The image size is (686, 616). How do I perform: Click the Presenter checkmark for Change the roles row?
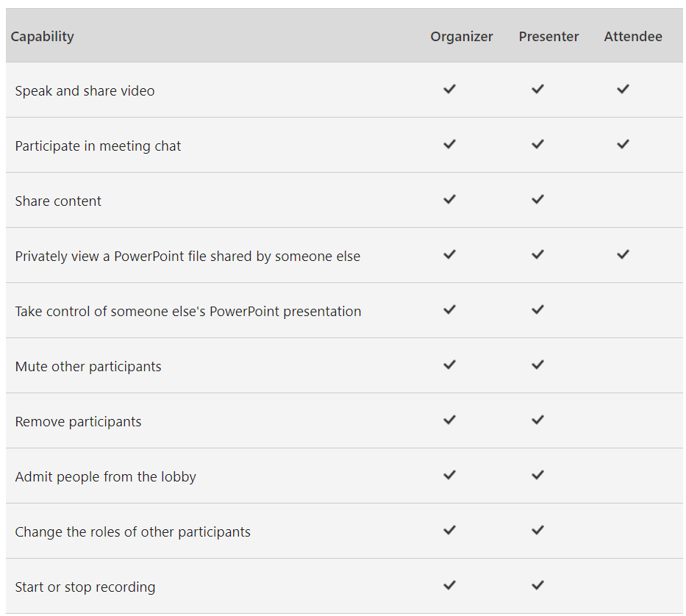click(x=537, y=530)
